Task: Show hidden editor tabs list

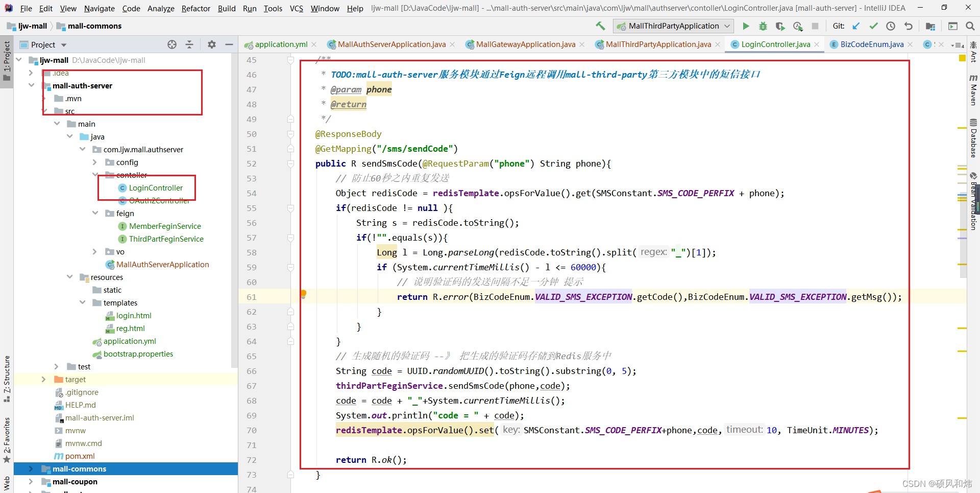Action: click(958, 45)
